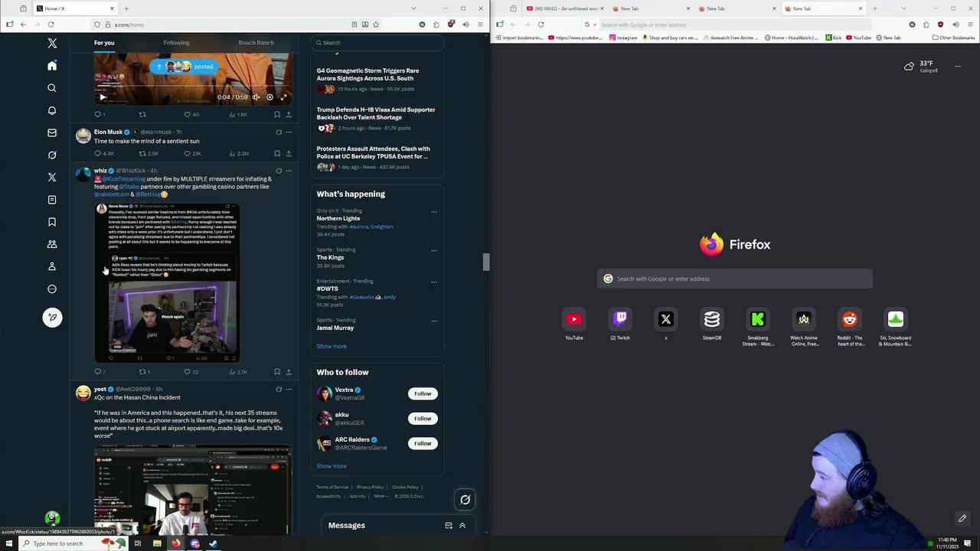Follow Vextra

point(423,393)
